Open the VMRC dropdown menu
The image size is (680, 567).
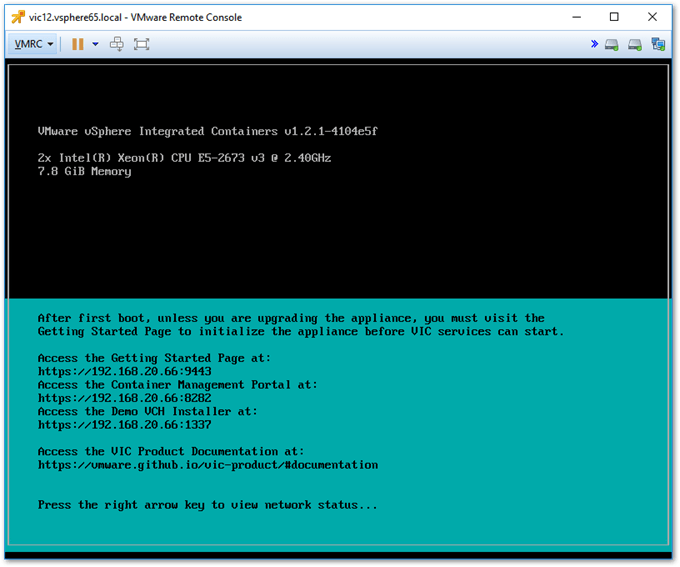(33, 44)
